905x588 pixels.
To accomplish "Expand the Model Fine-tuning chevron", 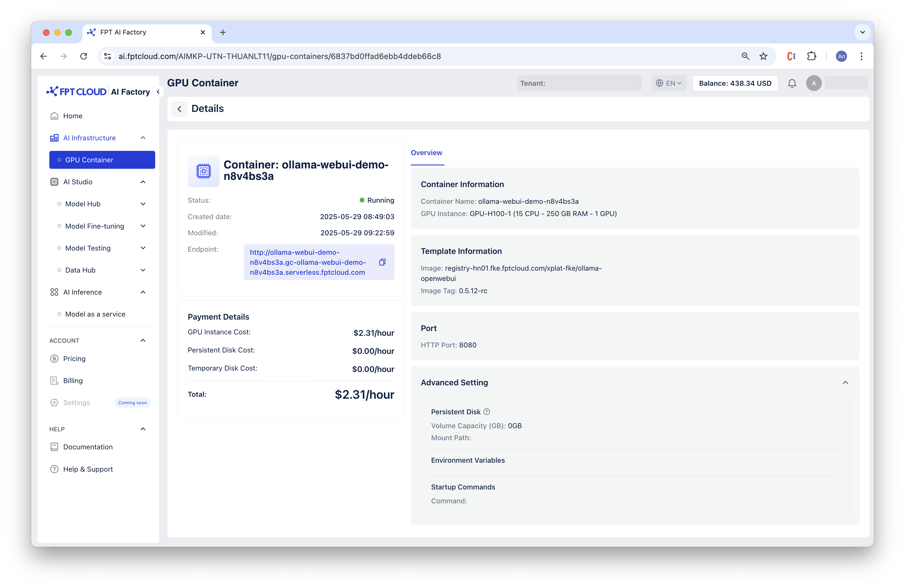I will (143, 226).
